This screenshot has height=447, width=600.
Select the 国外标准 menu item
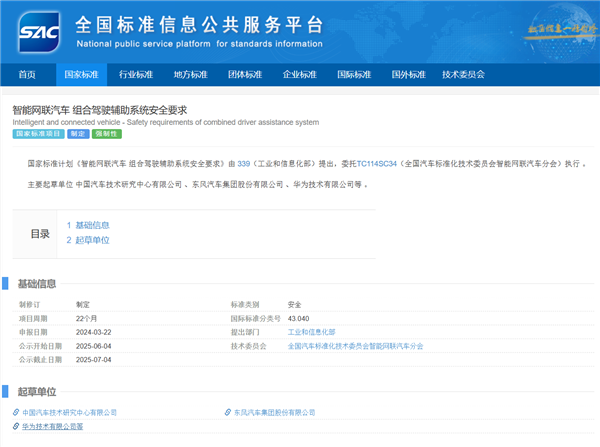408,74
